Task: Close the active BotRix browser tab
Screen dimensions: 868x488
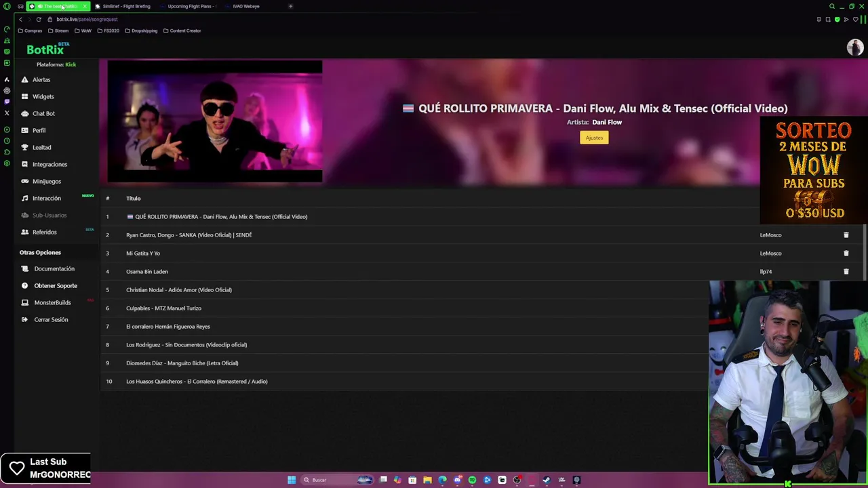Action: click(85, 6)
